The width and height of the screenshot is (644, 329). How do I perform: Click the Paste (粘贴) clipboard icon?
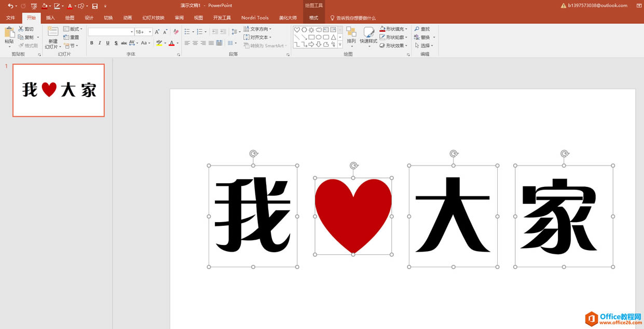(x=9, y=32)
